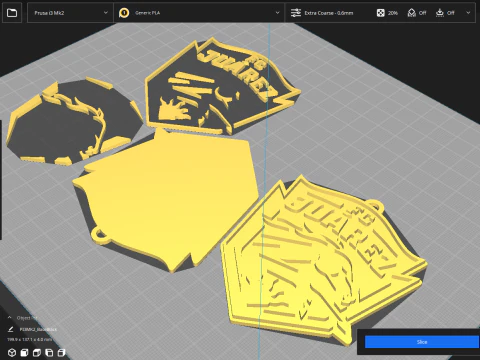Select the PI3MK2 job name text
The image size is (480, 360).
coord(38,329)
